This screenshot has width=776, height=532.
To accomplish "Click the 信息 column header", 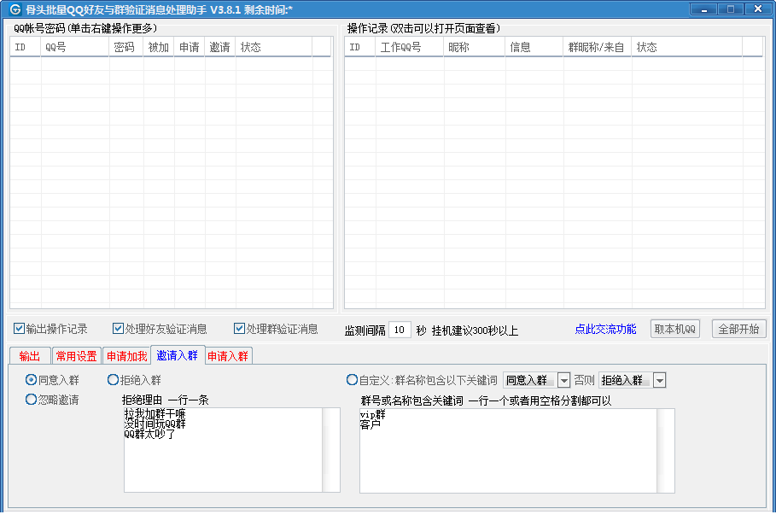I will (534, 47).
